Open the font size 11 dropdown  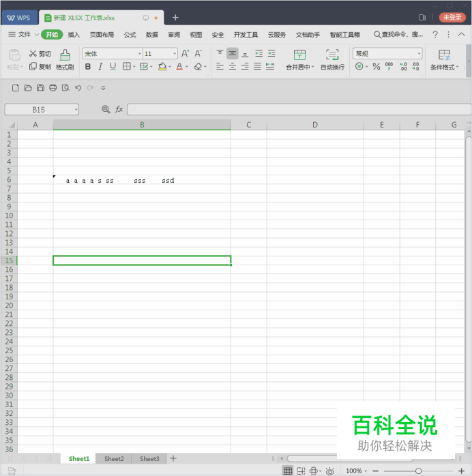click(175, 54)
